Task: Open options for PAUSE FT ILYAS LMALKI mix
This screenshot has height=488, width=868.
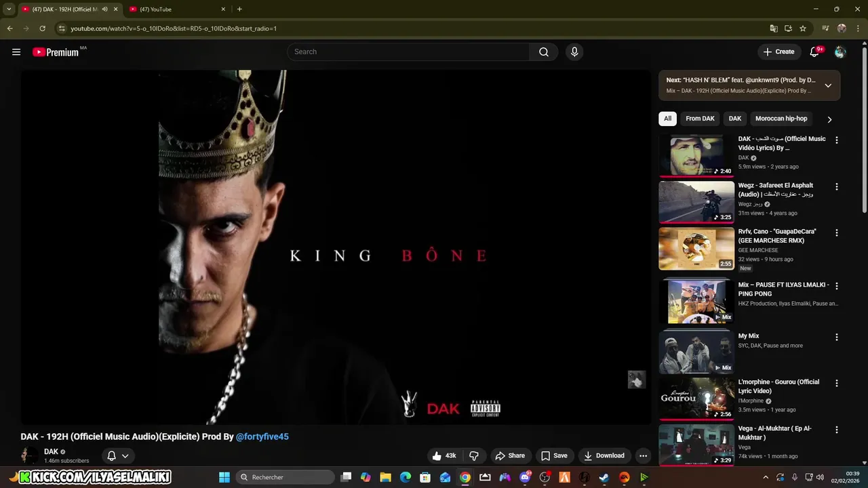Action: 836,286
